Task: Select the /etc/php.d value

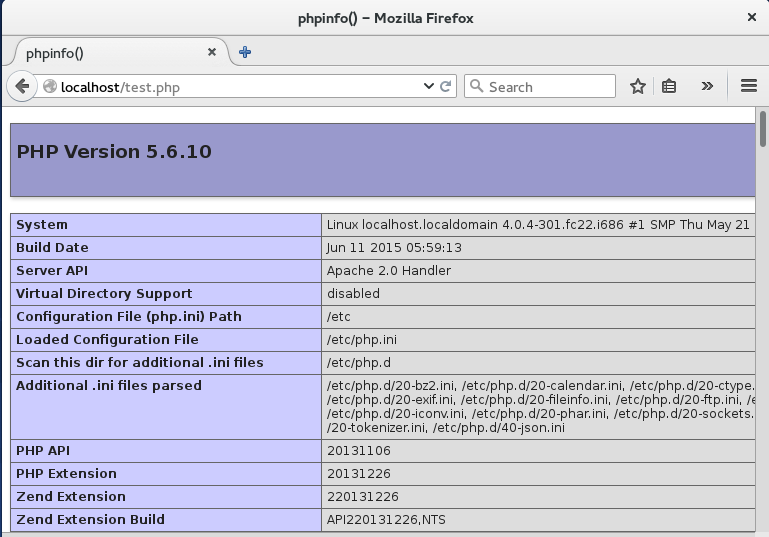Action: pos(359,363)
